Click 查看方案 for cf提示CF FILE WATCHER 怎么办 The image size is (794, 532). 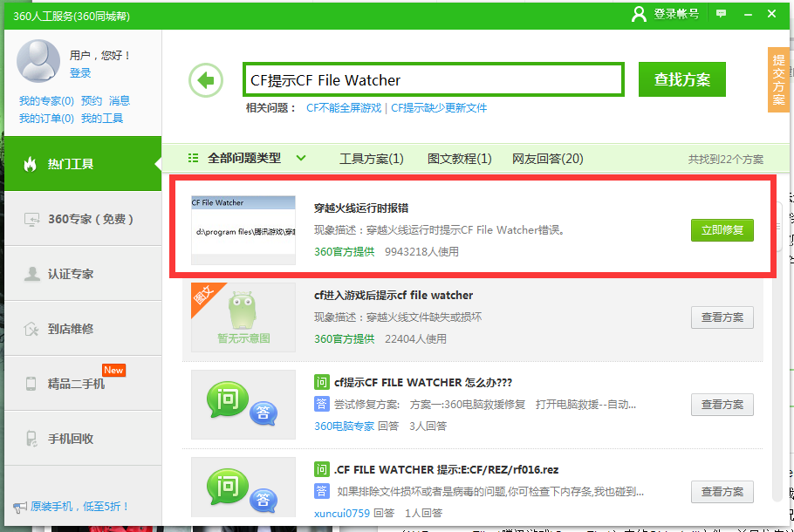tap(722, 405)
